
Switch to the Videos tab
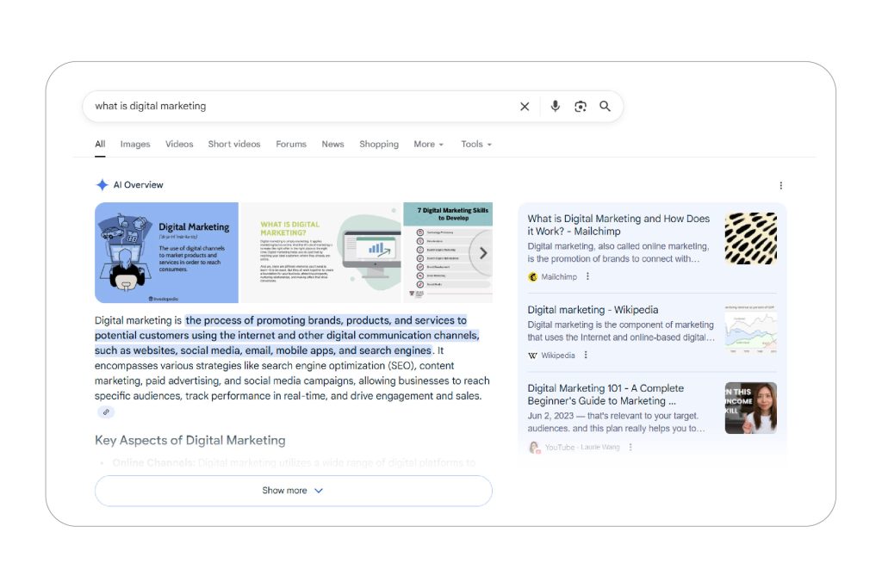tap(179, 145)
